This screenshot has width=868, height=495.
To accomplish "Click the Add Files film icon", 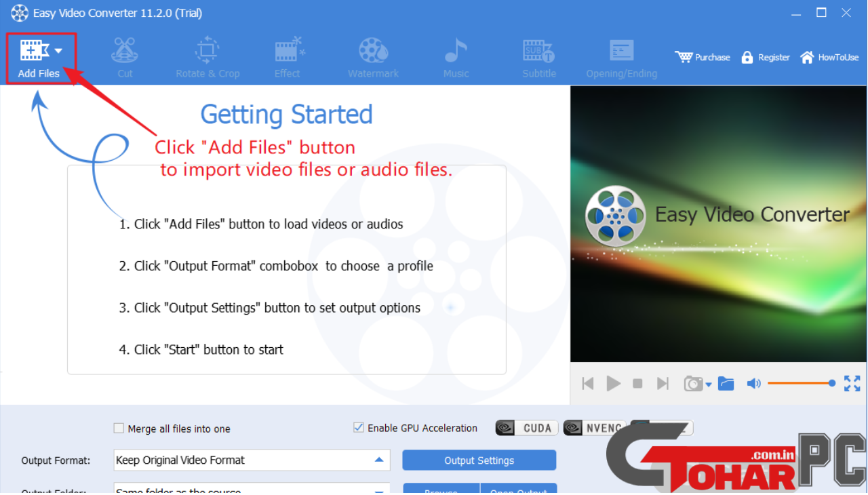I will point(34,51).
